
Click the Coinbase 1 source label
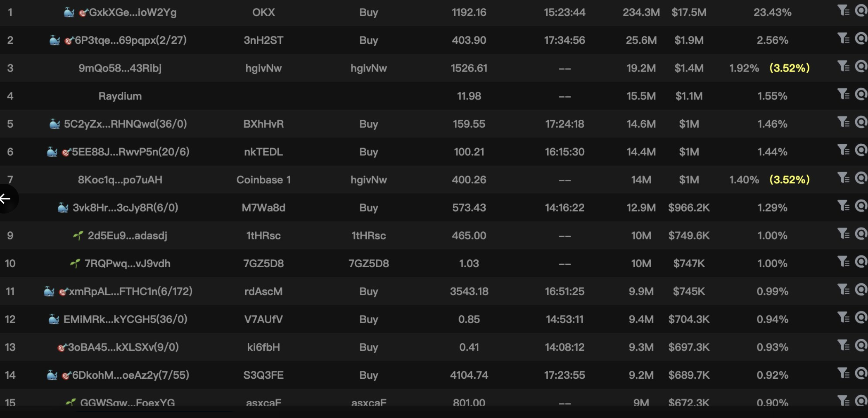point(263,180)
